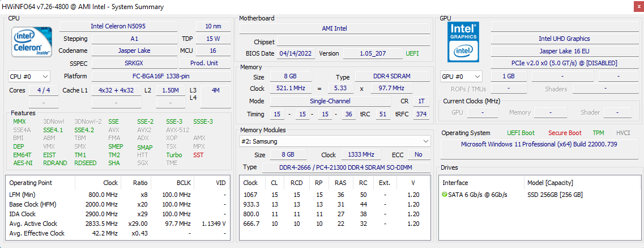Click the HVCI indicator
644x248 pixels.
623,133
